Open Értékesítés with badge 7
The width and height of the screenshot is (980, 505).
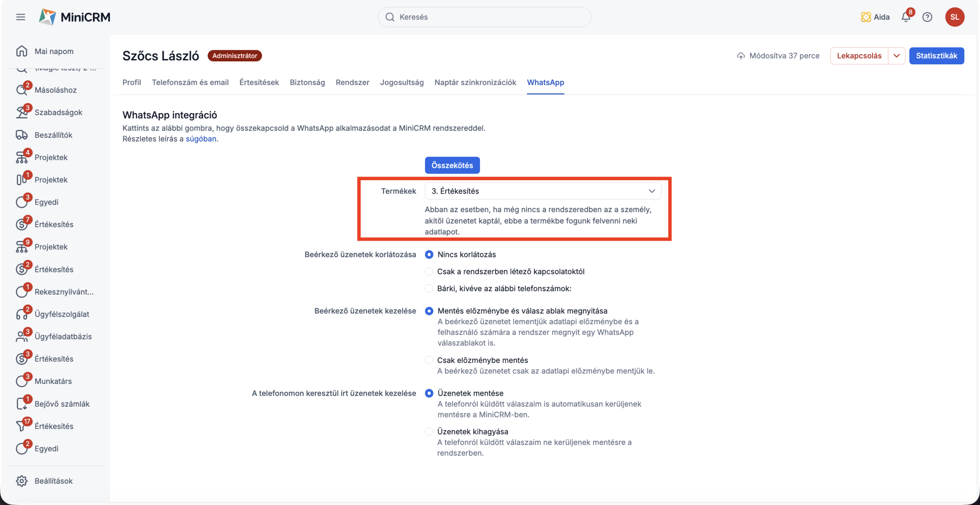click(x=54, y=224)
